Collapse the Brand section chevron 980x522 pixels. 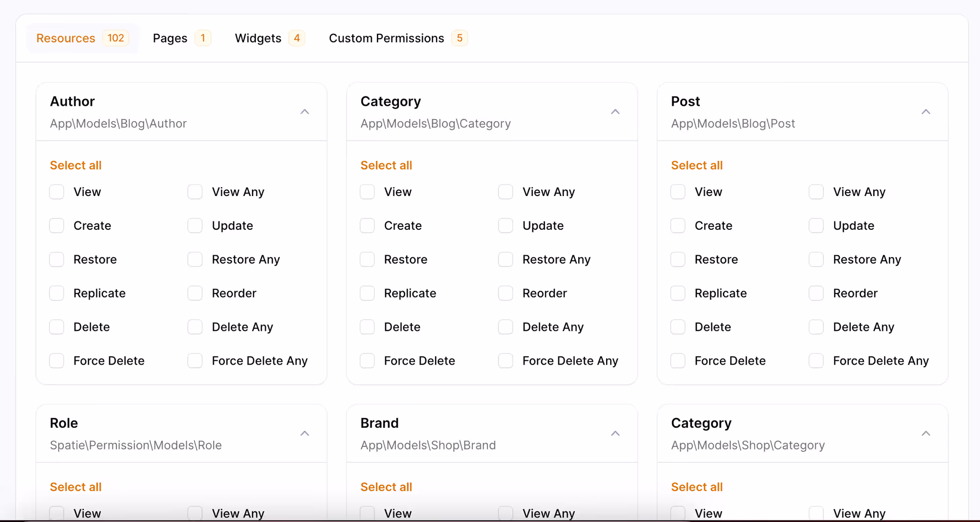(x=615, y=433)
